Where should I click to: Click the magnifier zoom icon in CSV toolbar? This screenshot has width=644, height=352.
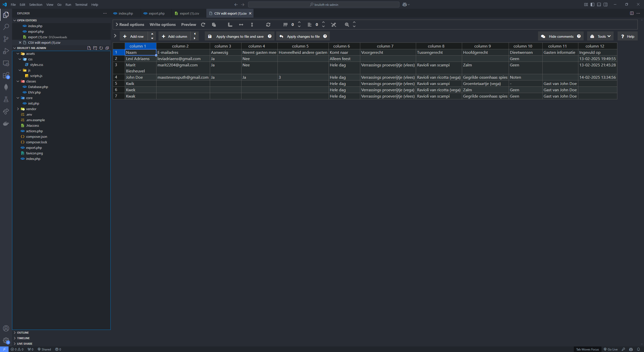click(x=347, y=25)
